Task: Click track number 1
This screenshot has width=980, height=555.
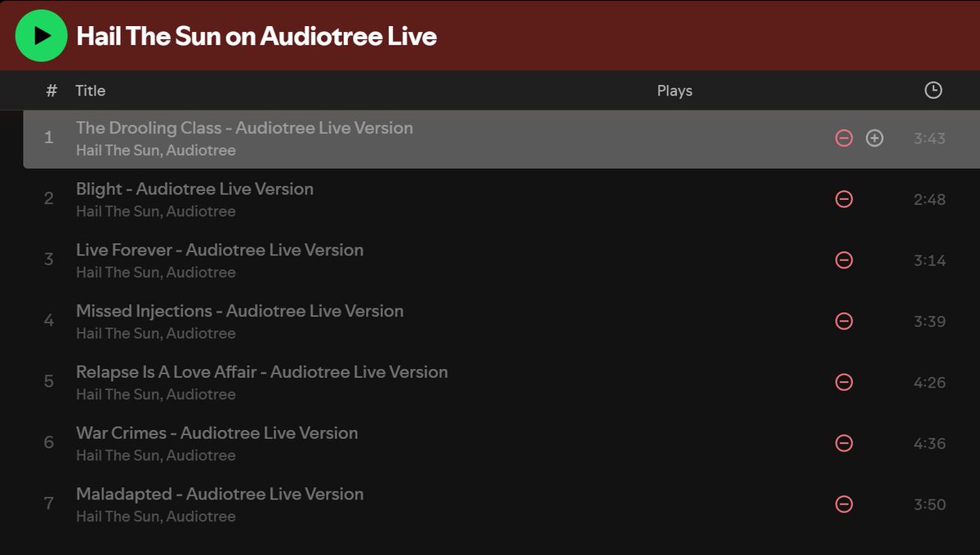Action: coord(48,138)
